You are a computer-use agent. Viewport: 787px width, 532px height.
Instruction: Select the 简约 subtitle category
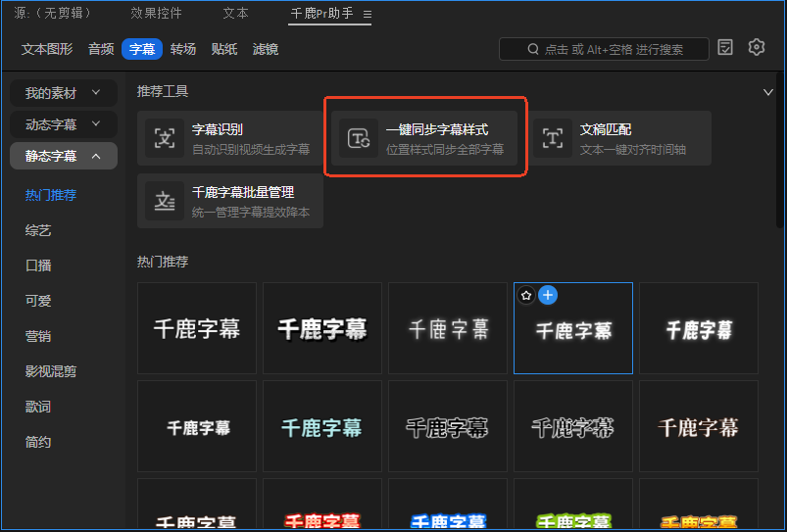(38, 442)
